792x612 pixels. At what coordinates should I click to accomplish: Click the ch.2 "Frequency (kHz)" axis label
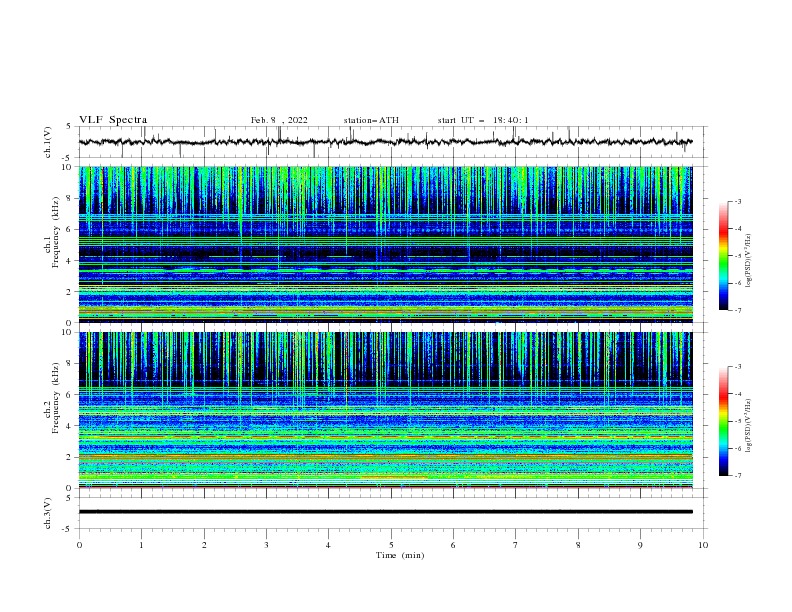[55, 398]
